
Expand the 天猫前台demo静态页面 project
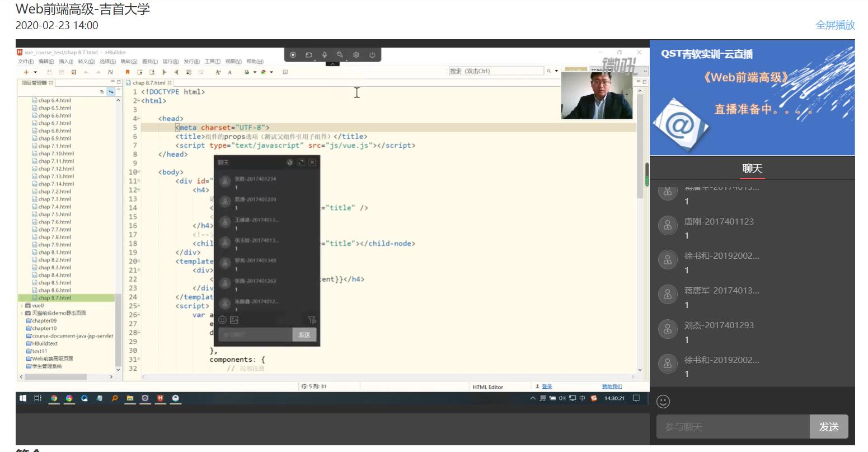(x=22, y=313)
